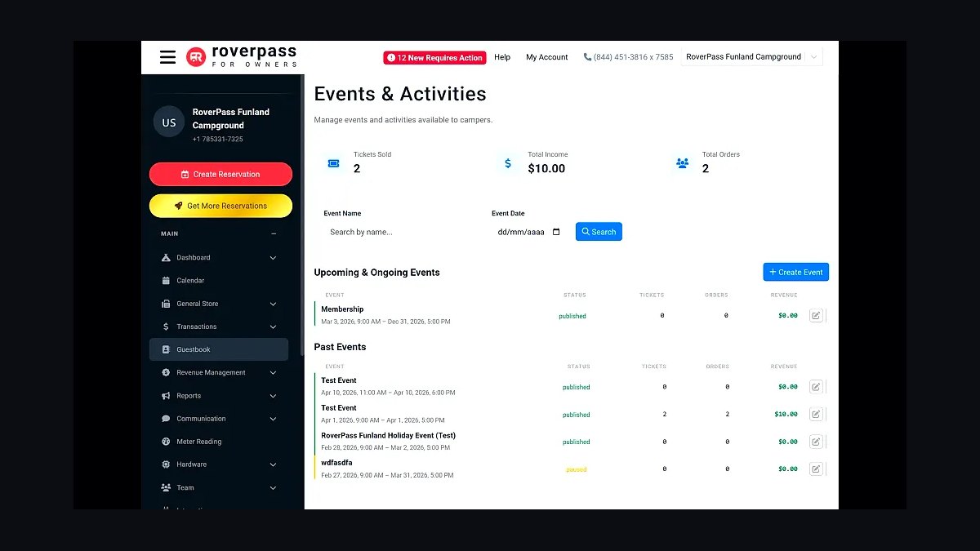Image resolution: width=980 pixels, height=551 pixels.
Task: Open the RoverPass Funland Holiday Event (Test) name
Action: point(388,436)
